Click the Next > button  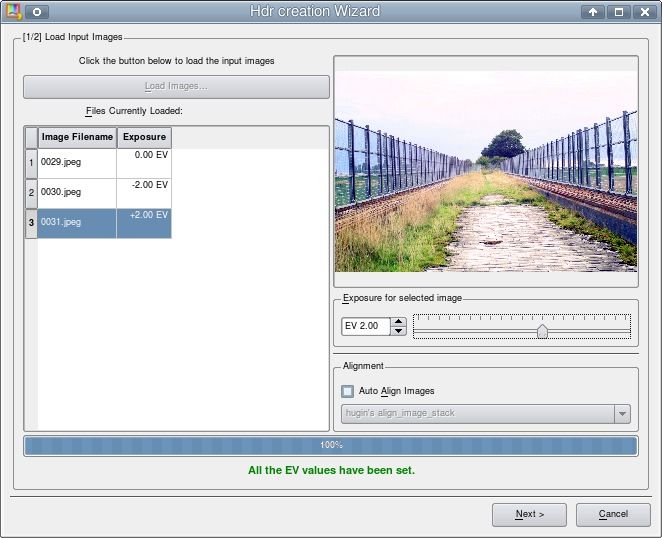(x=529, y=515)
